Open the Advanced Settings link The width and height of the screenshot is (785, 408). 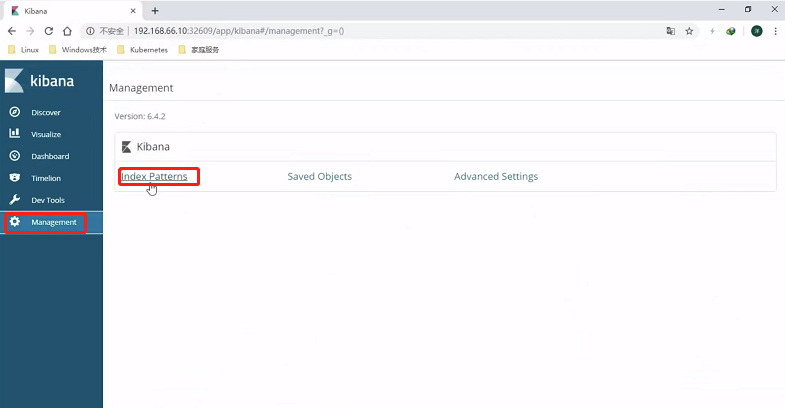(496, 176)
